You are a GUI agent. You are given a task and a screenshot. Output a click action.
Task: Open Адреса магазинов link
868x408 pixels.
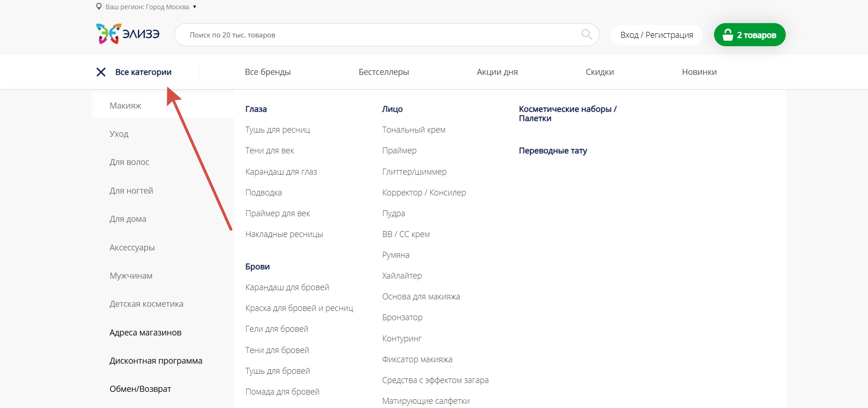[145, 333]
